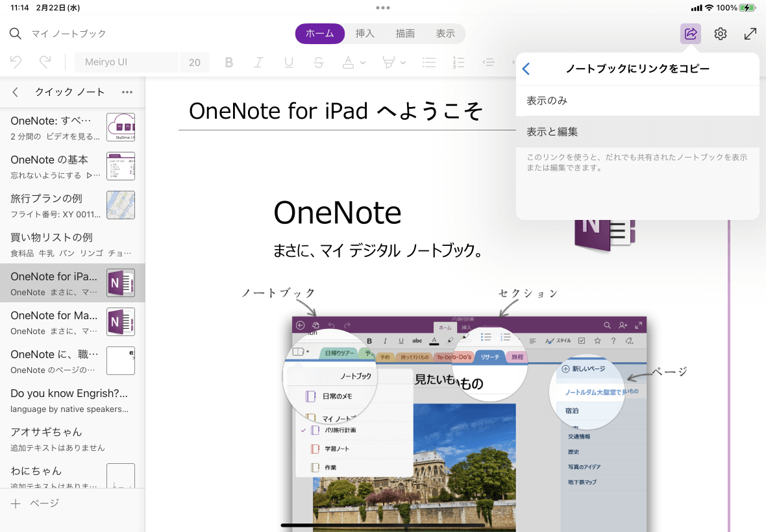Expand the font color dropdown arrow

[x=362, y=62]
